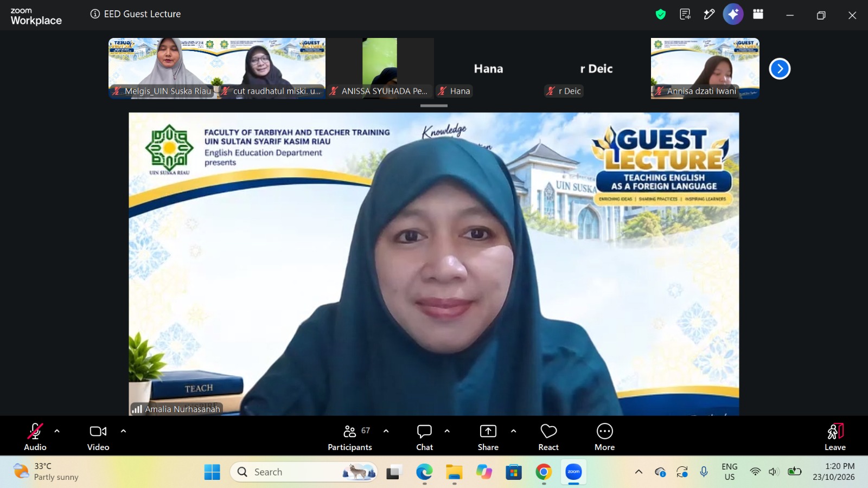Open the Windows Start menu

212,472
